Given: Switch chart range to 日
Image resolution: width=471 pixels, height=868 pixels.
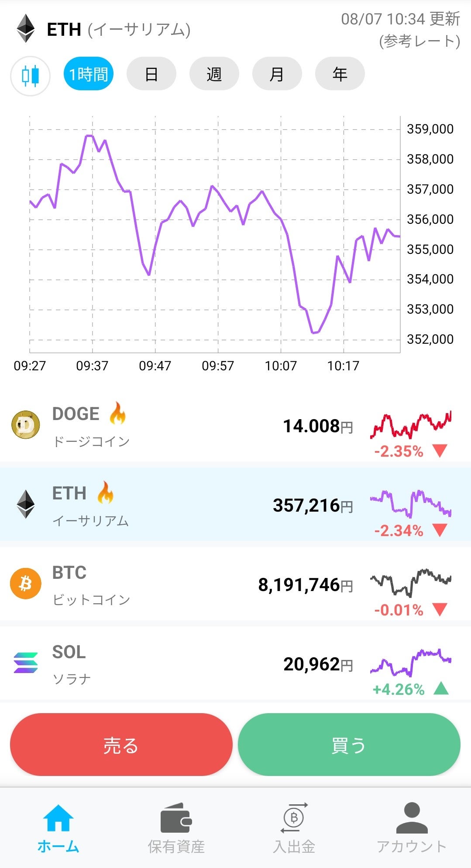Looking at the screenshot, I should point(151,74).
